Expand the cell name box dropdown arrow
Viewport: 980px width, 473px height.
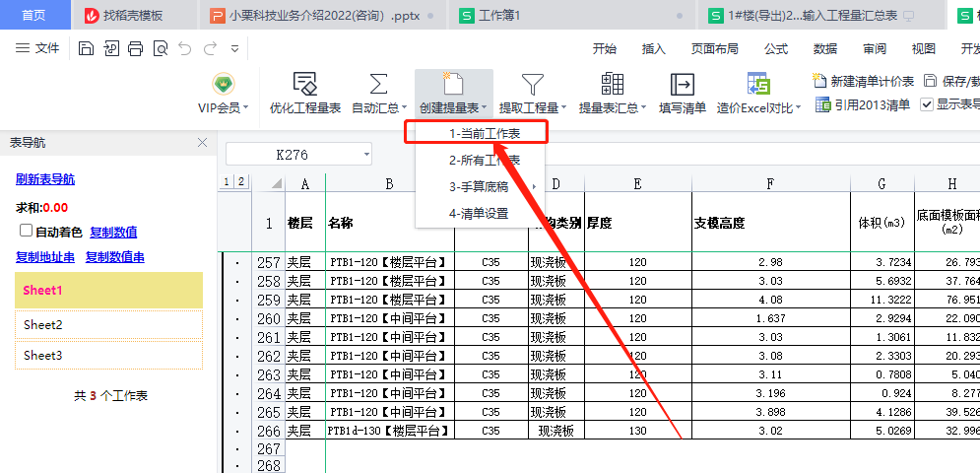coord(366,154)
